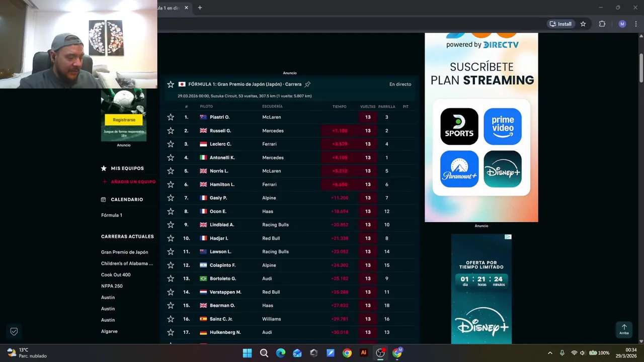Image resolution: width=644 pixels, height=362 pixels.
Task: Toggle star next to Ocon E.
Action: (171, 211)
